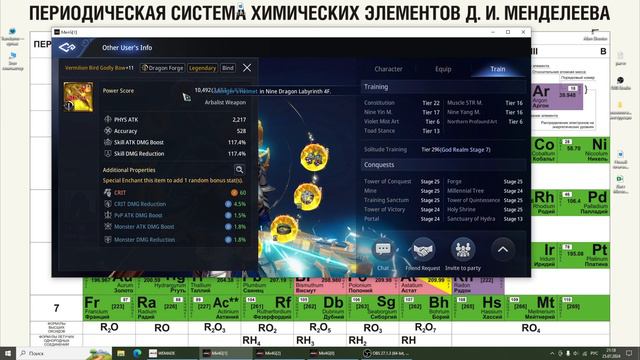Click the Monster ATK DMG Boost icon
The width and height of the screenshot is (640, 360).
[x=108, y=226]
